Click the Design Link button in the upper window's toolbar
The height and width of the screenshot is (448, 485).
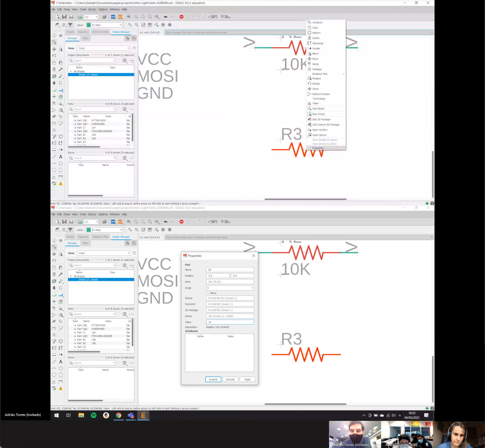[x=212, y=17]
